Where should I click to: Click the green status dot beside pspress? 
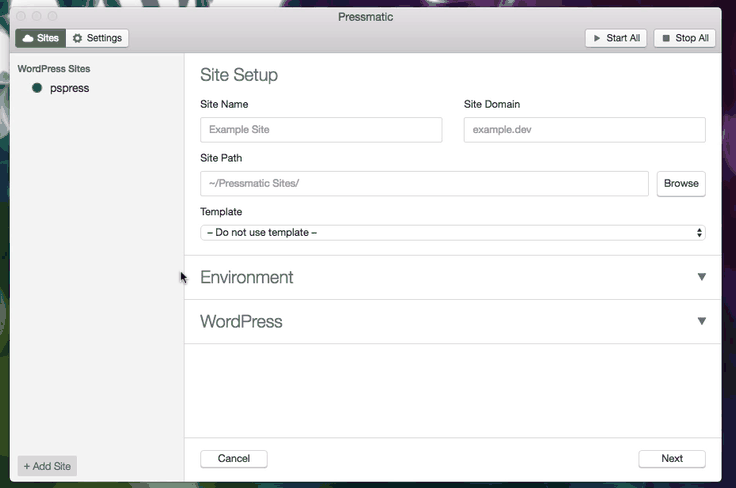[x=37, y=88]
